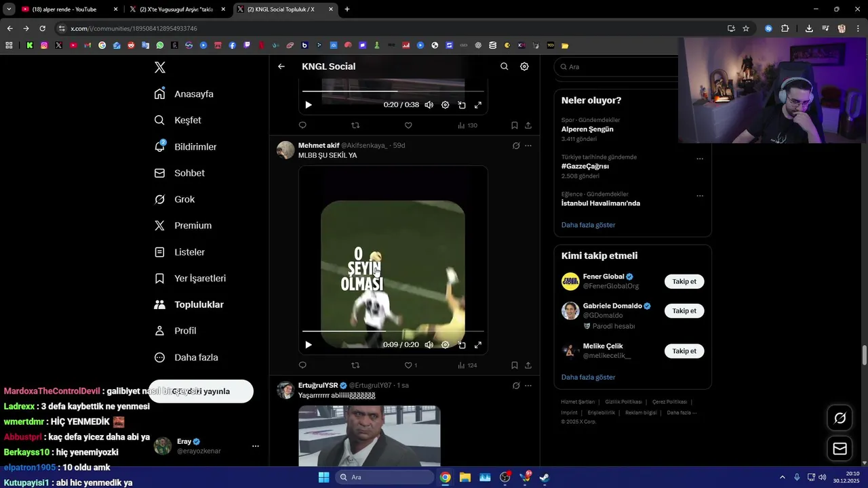Play the Mehmet akif video

point(309,345)
